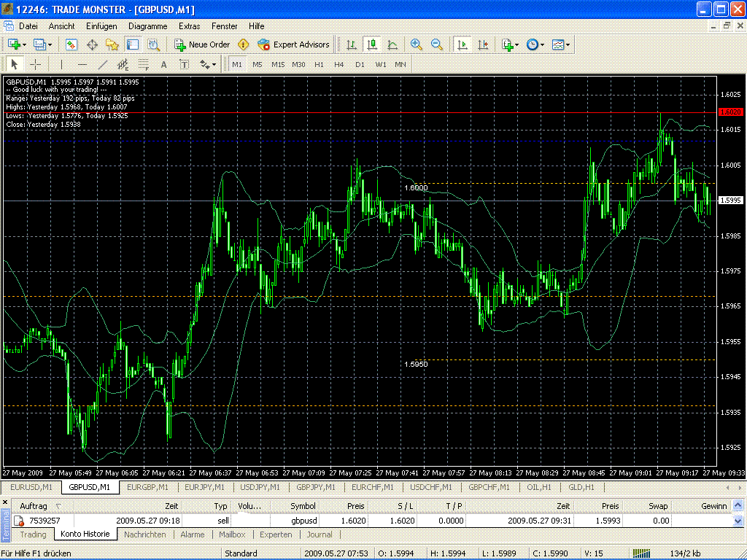Draw a vertical line on chart

pyautogui.click(x=61, y=64)
